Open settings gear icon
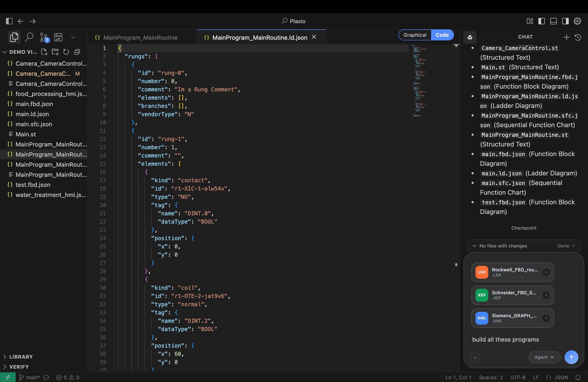Screen dimensions: 588x382 pos(577,21)
